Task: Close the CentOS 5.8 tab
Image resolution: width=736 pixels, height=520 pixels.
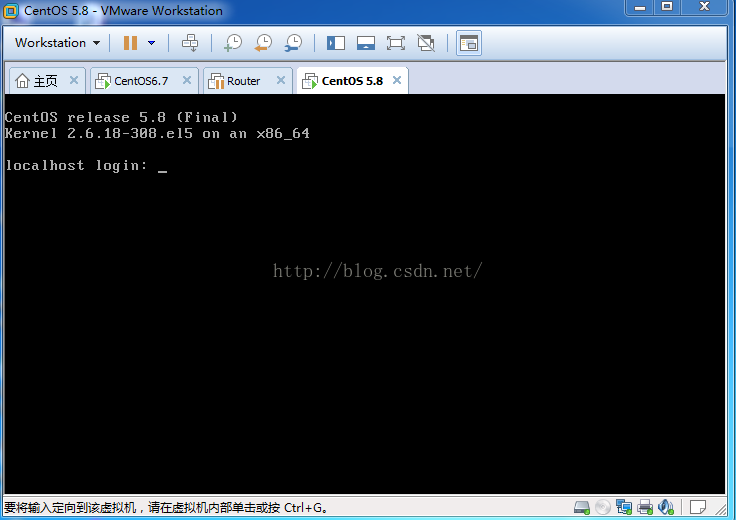Action: click(x=397, y=80)
